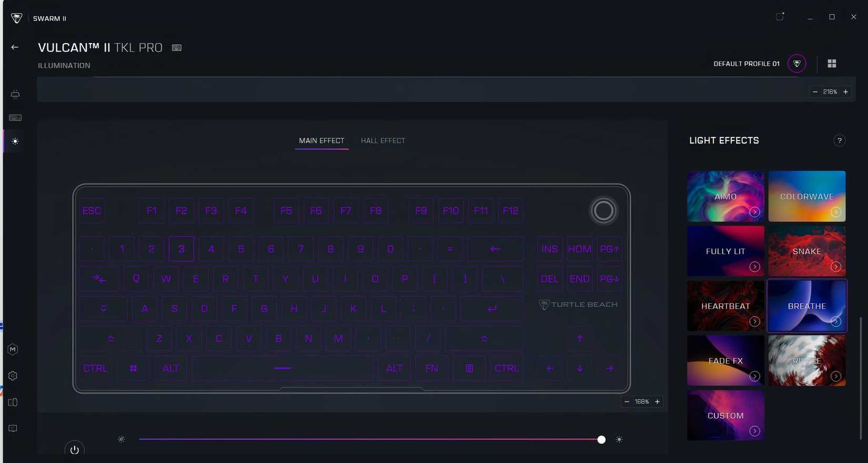This screenshot has width=868, height=463.
Task: Open the settings gear in sidebar
Action: (13, 376)
